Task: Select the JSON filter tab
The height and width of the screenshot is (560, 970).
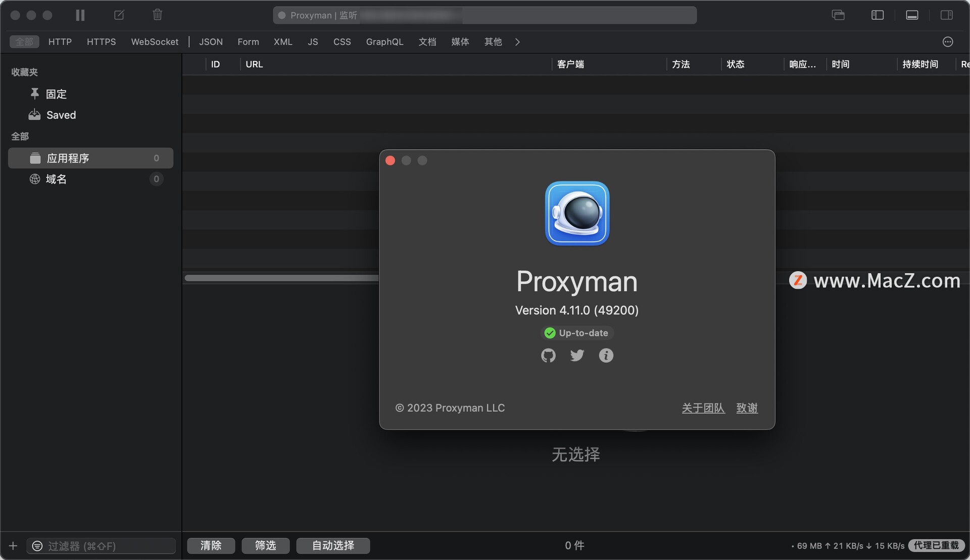Action: click(211, 41)
